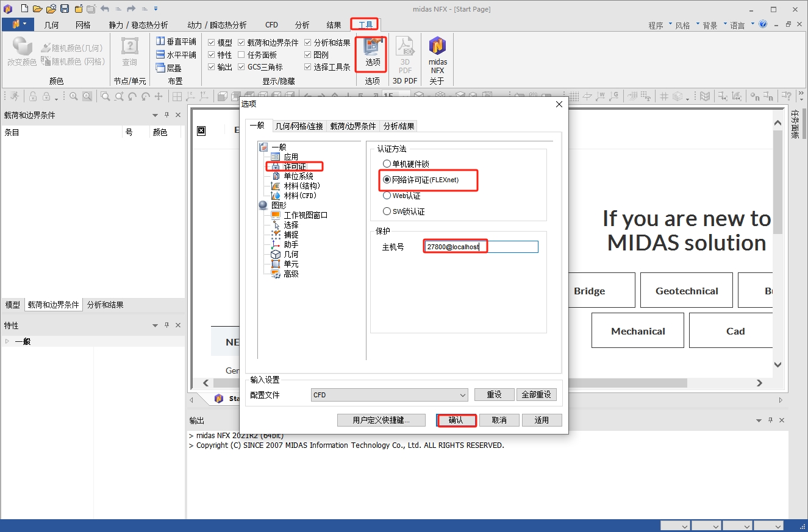The image size is (808, 532).
Task: Select 水平平铺 horizontal tile layout
Action: [x=176, y=55]
